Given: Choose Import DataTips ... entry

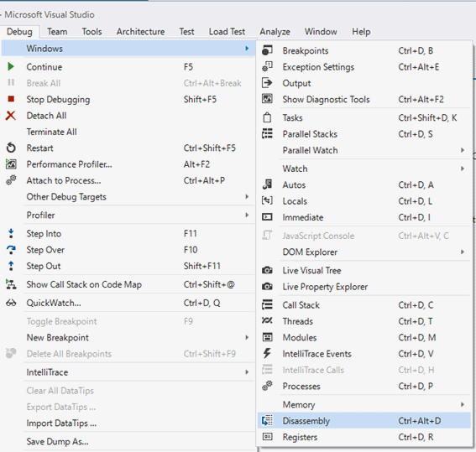Looking at the screenshot, I should 61,423.
